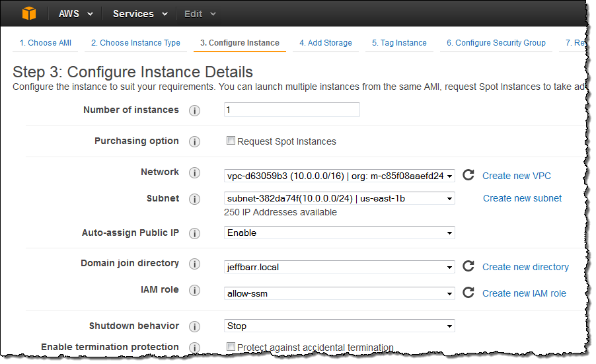Open the Network VPC dropdown
Viewport: 596px width, 364px height.
click(340, 176)
